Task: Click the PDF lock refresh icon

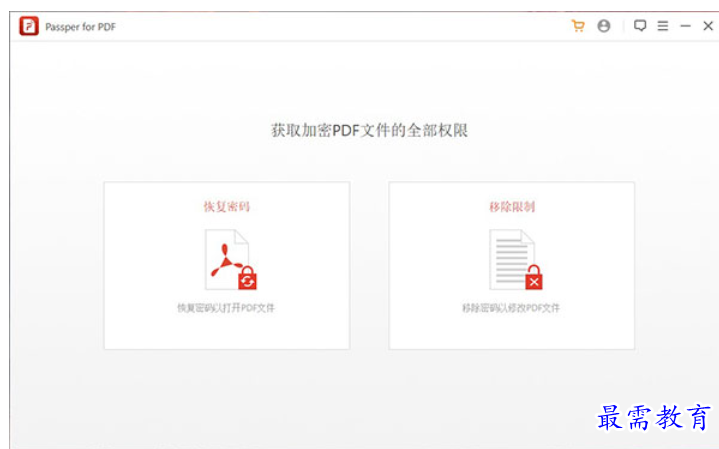Action: click(231, 260)
